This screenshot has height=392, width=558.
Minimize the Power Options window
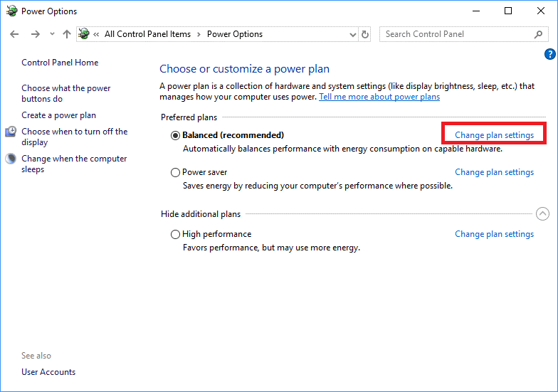(x=475, y=11)
